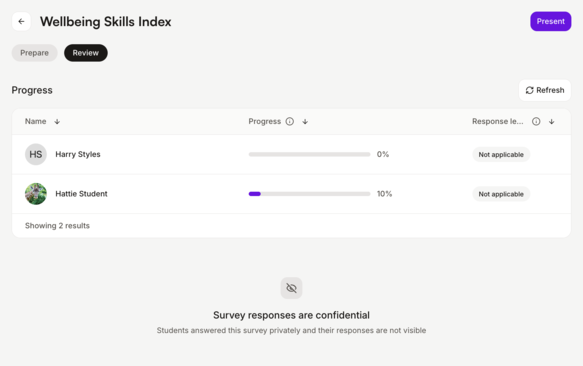Click Hattie Student's 10% progress bar
The width and height of the screenshot is (583, 366).
coord(309,194)
